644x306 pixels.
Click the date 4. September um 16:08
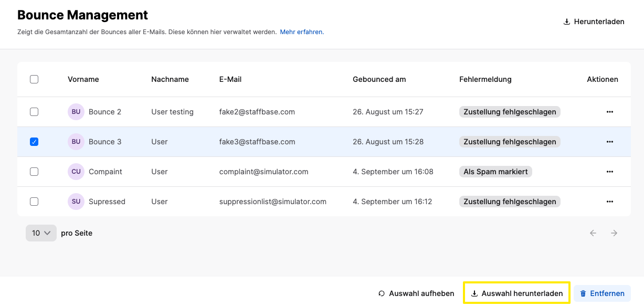[393, 172]
